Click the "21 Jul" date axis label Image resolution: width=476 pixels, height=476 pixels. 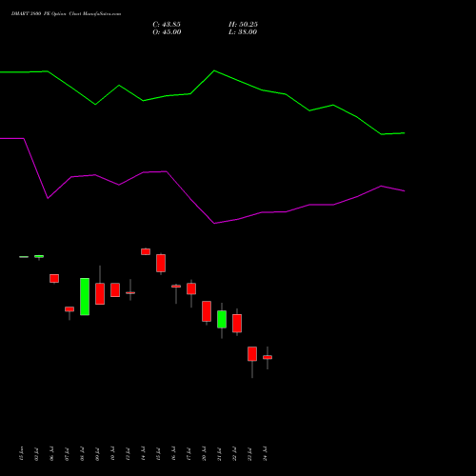[219, 453]
